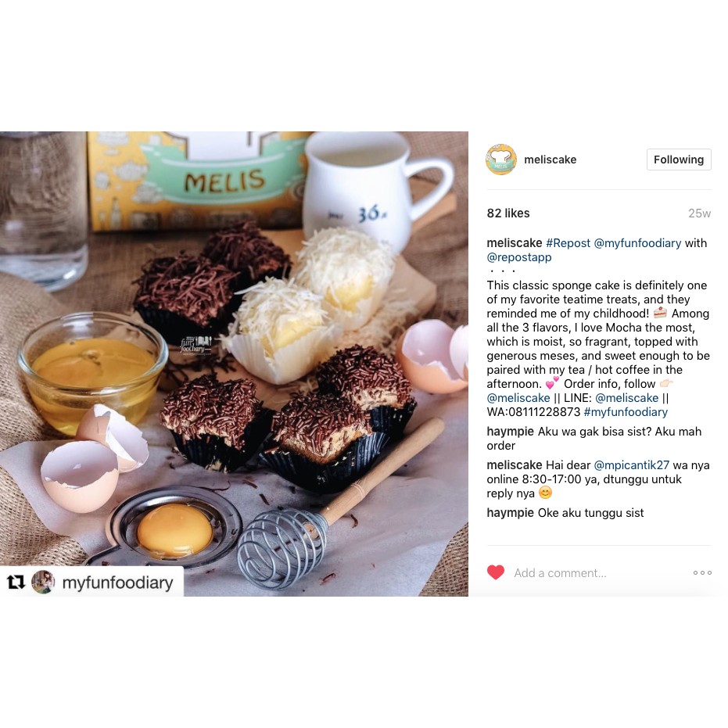Click the myfunfoodiary avatar on photo overlay
This screenshot has height=728, width=728.
[43, 582]
